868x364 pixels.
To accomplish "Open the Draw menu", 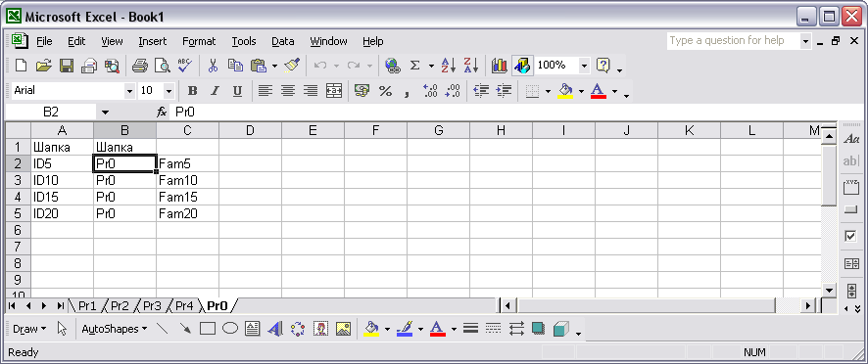I will pos(29,329).
